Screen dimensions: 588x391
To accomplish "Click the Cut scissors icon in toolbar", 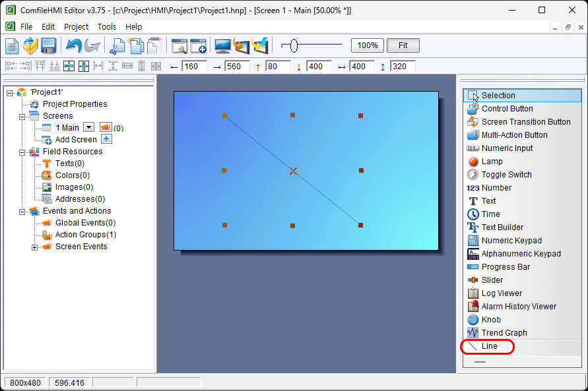I will (117, 45).
